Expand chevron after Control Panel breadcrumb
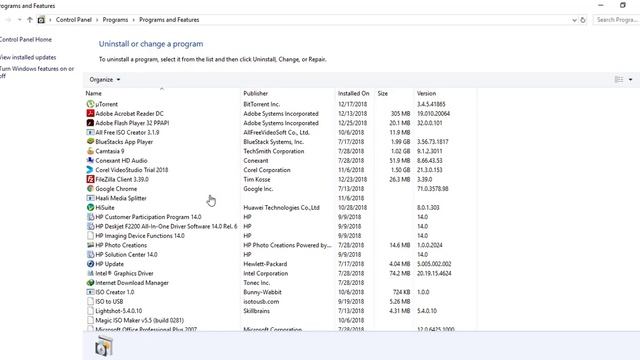This screenshot has height=360, width=640. tap(97, 20)
